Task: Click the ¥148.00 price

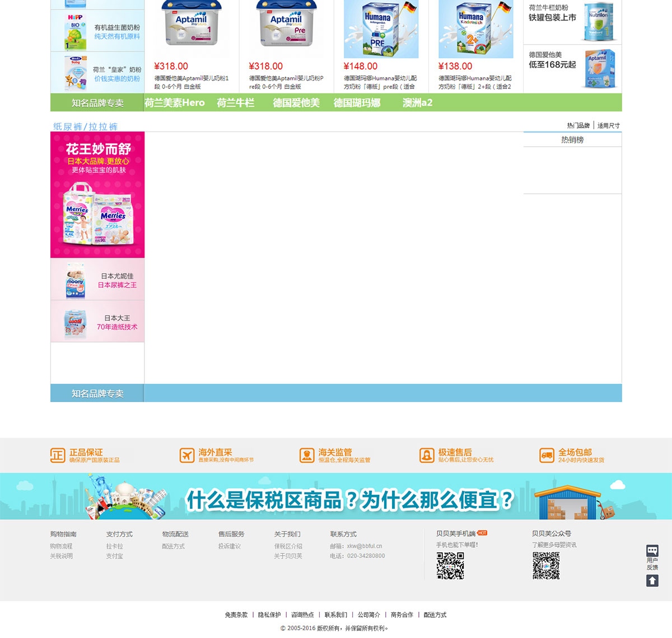Action: [361, 66]
